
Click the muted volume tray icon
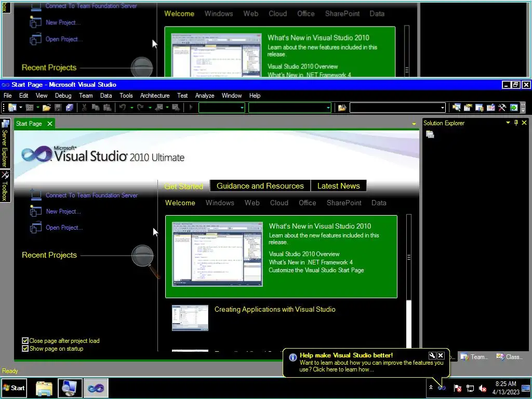click(x=482, y=388)
